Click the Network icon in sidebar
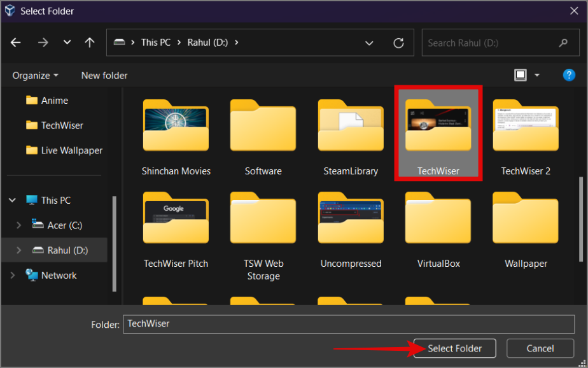588x368 pixels. (x=32, y=275)
